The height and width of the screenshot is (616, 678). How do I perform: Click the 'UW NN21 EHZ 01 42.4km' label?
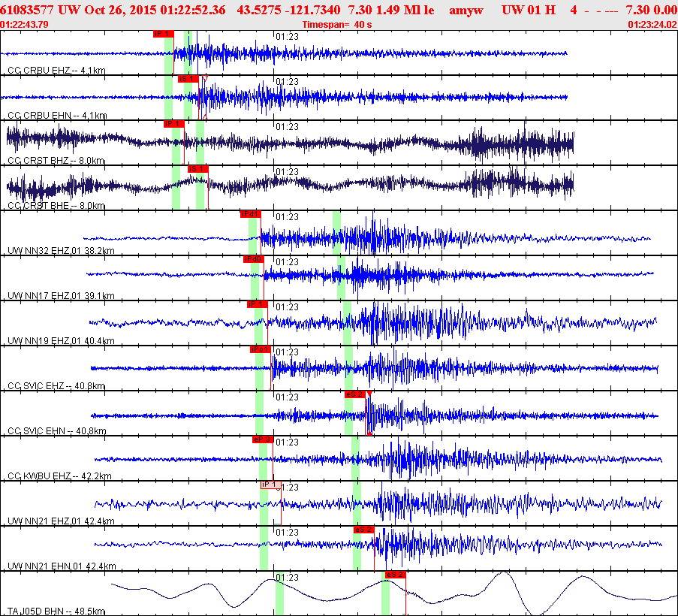pyautogui.click(x=61, y=521)
